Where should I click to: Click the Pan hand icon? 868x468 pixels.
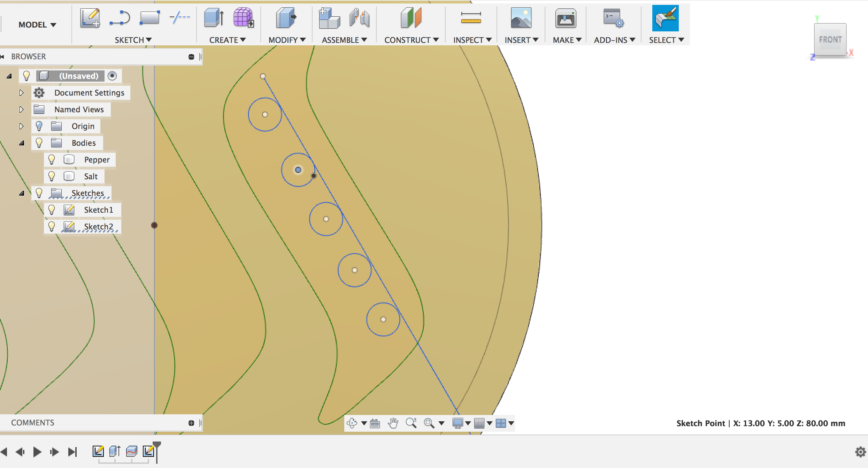[393, 423]
